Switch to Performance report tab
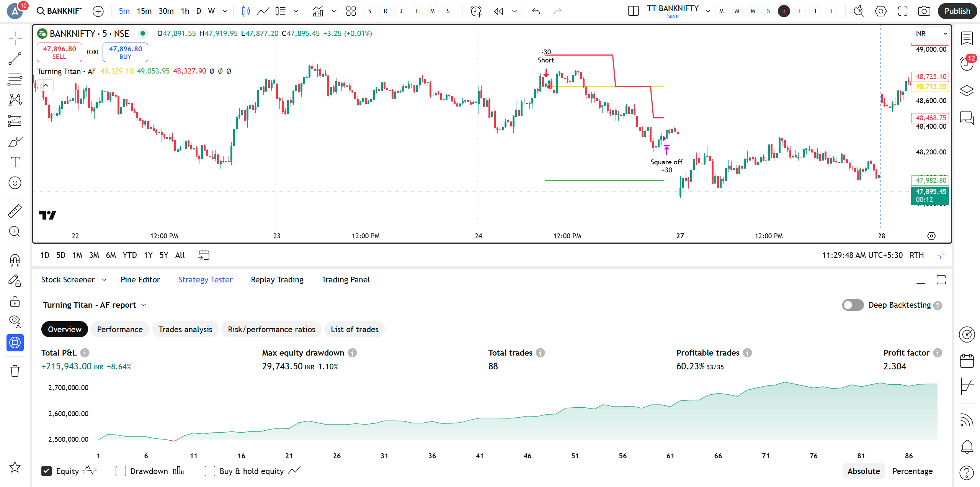Image resolution: width=980 pixels, height=487 pixels. (120, 329)
